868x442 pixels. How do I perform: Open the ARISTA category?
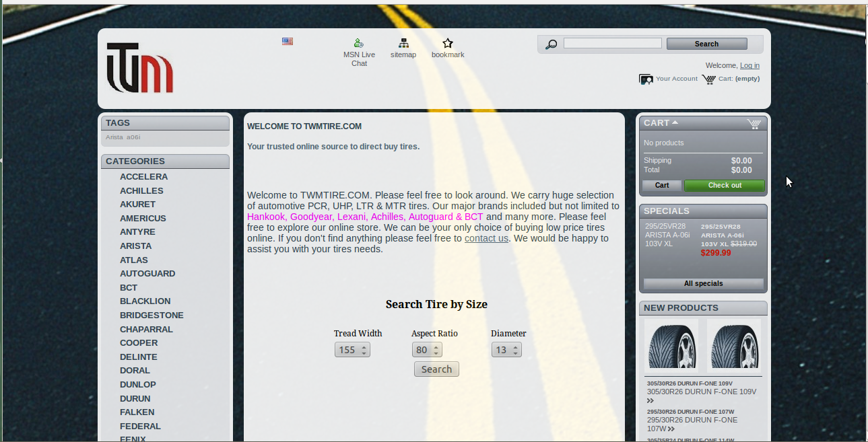[x=135, y=246]
